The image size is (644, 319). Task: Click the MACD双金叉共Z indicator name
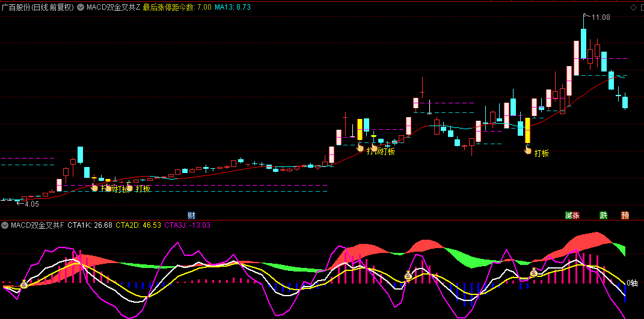point(113,7)
